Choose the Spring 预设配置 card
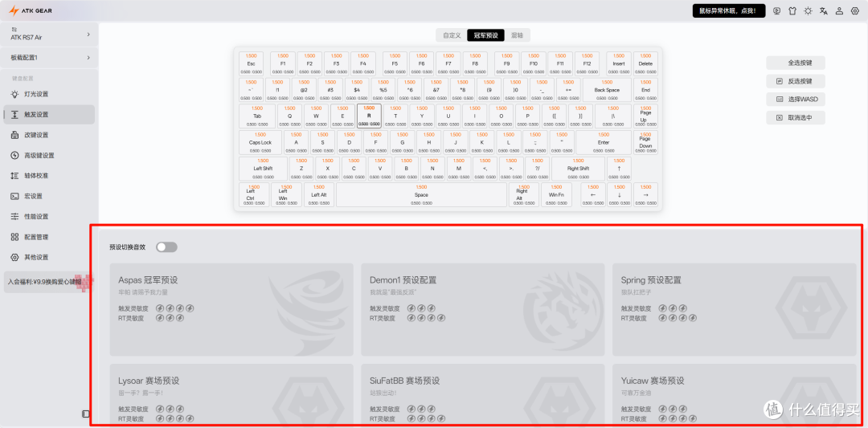This screenshot has height=428, width=868. coord(734,310)
